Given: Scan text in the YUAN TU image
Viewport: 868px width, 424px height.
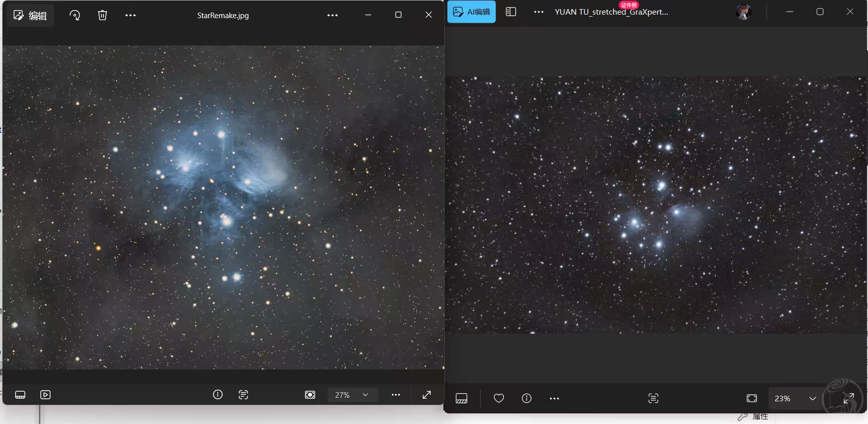Looking at the screenshot, I should click(653, 398).
